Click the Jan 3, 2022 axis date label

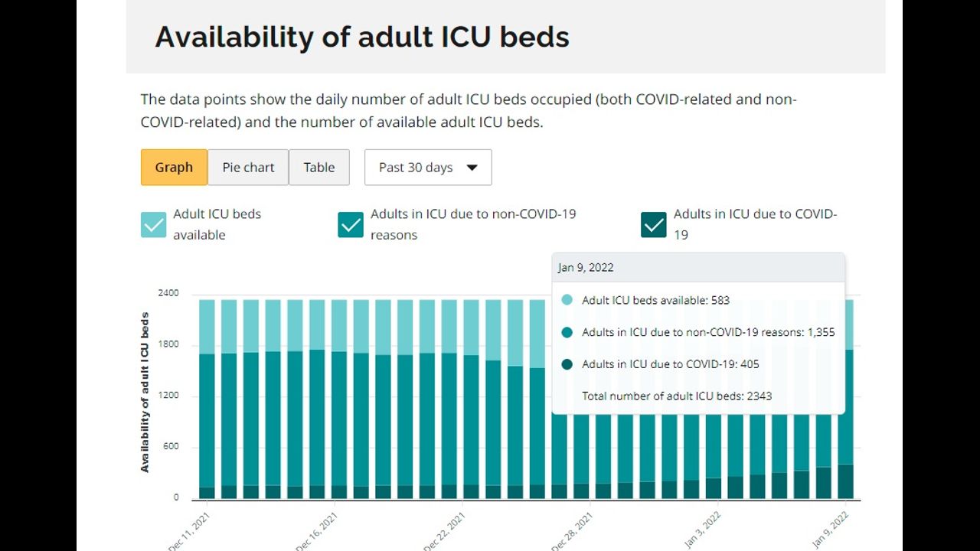click(x=701, y=530)
